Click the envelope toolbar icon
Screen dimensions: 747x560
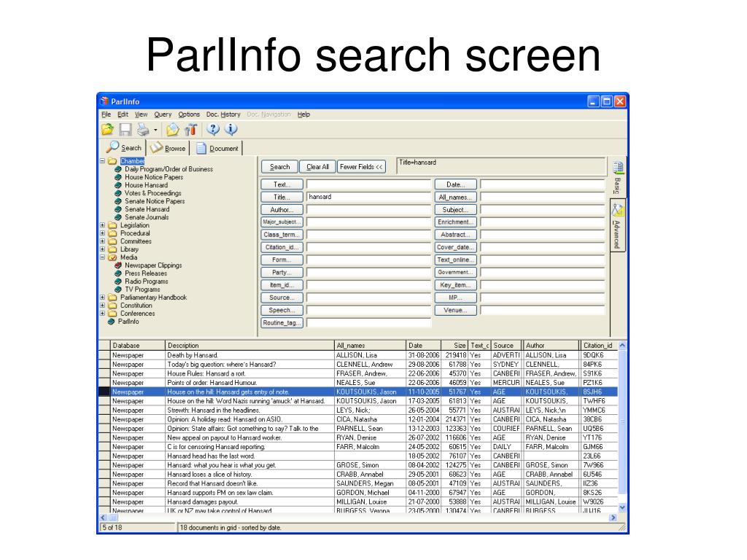pyautogui.click(x=172, y=130)
